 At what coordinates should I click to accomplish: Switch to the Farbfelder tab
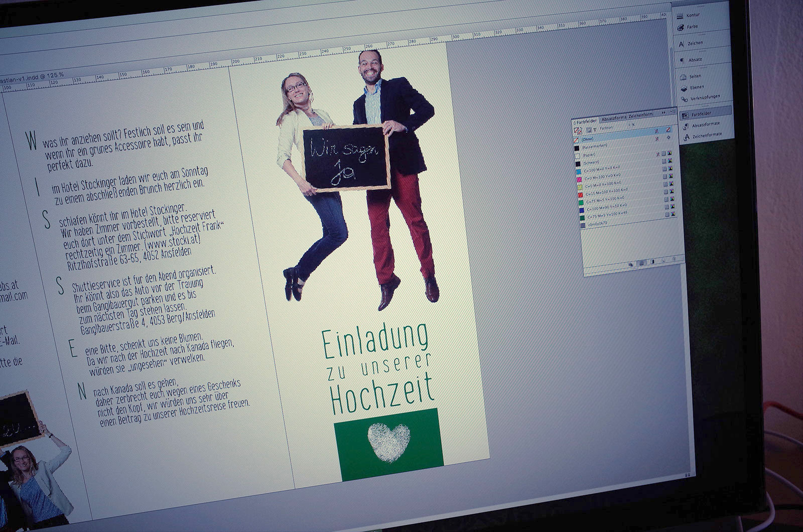[x=585, y=121]
